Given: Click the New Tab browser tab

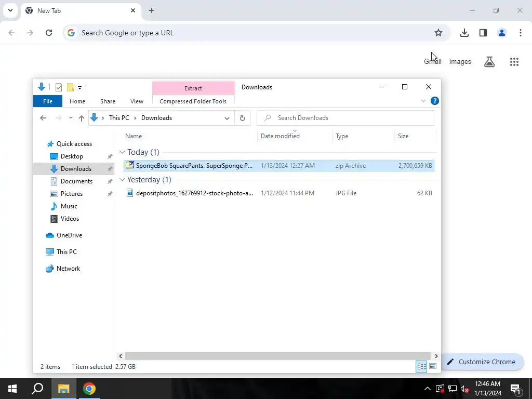Looking at the screenshot, I should [x=81, y=10].
